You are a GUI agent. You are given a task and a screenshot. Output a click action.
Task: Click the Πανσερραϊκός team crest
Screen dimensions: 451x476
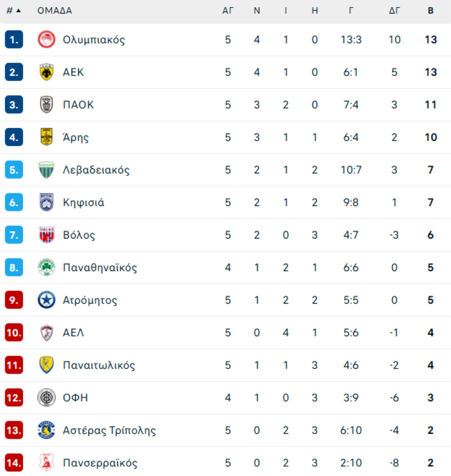coord(47,462)
